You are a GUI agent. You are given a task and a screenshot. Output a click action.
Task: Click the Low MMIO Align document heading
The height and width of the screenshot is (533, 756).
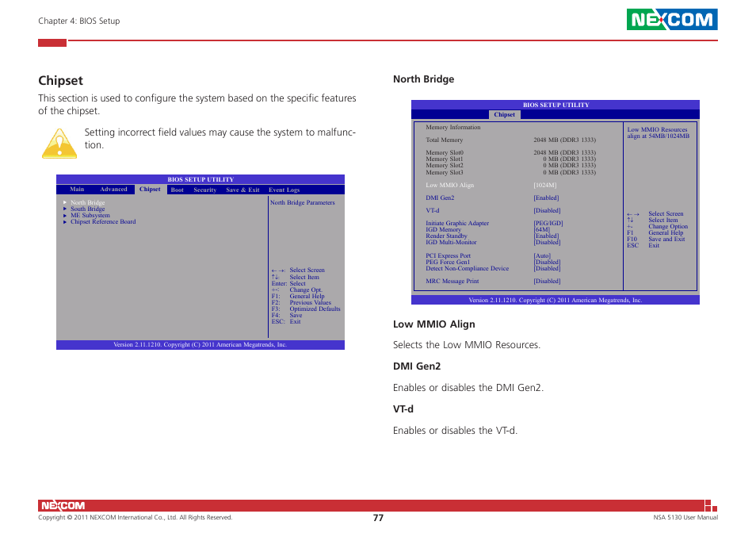click(434, 324)
